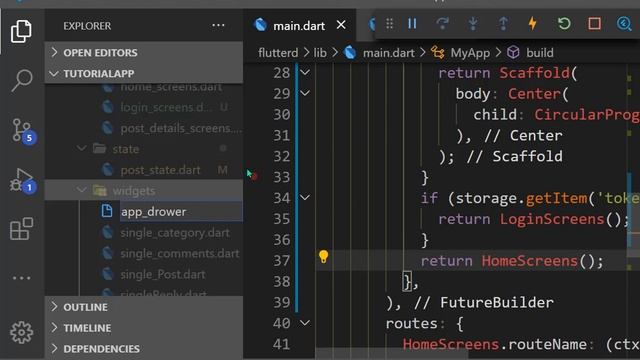The height and width of the screenshot is (360, 640).
Task: Restart the debug session
Action: click(x=564, y=24)
